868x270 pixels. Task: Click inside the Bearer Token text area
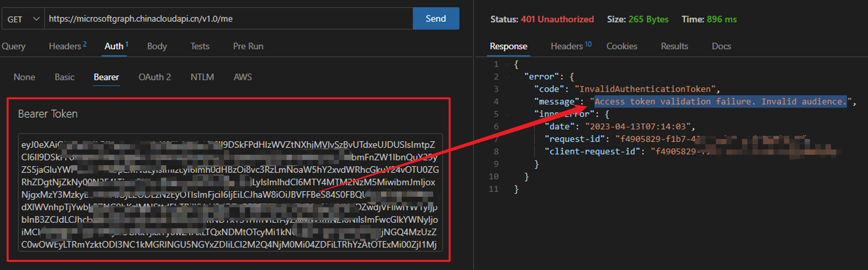[x=230, y=194]
